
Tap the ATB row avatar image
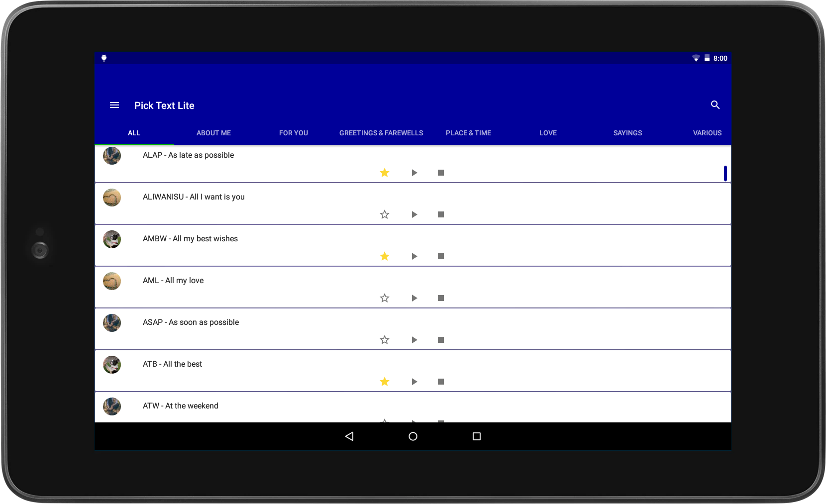[x=112, y=365]
